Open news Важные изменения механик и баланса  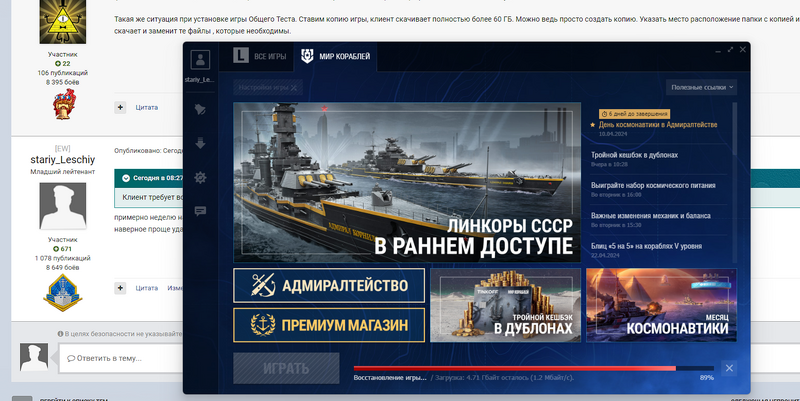651,215
